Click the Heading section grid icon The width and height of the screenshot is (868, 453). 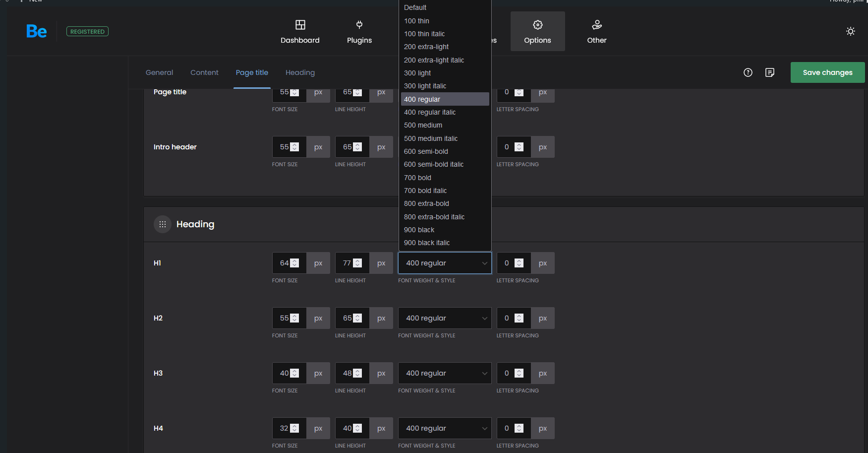[163, 224]
